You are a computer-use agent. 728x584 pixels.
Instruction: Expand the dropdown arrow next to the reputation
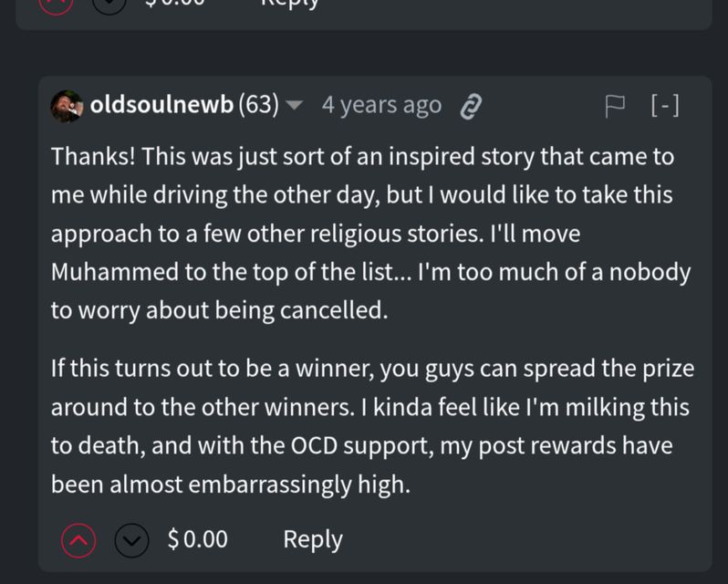click(x=294, y=106)
